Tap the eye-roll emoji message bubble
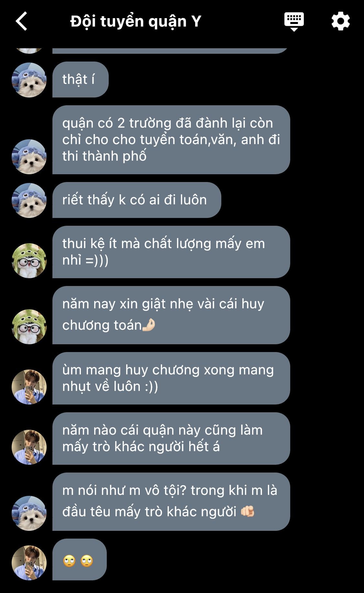Viewport: 364px width, 593px height. point(79,560)
